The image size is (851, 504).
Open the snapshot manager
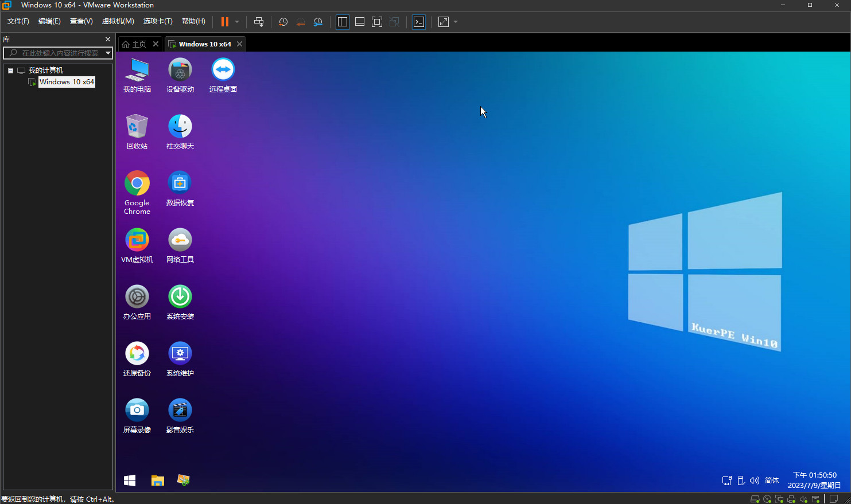(x=318, y=22)
